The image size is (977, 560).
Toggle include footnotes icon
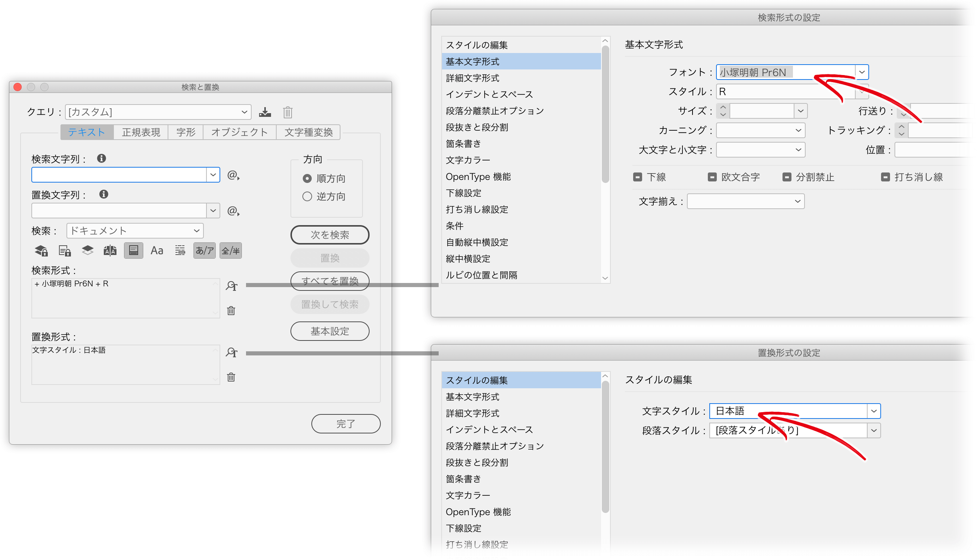pos(133,251)
